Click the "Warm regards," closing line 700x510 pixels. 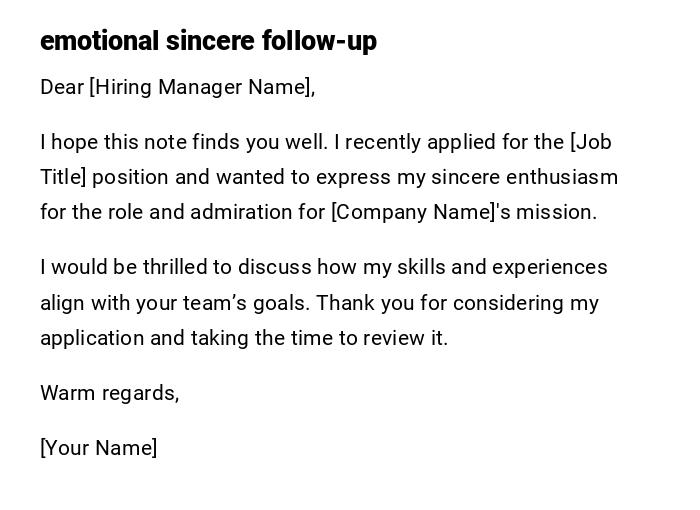[x=109, y=393]
